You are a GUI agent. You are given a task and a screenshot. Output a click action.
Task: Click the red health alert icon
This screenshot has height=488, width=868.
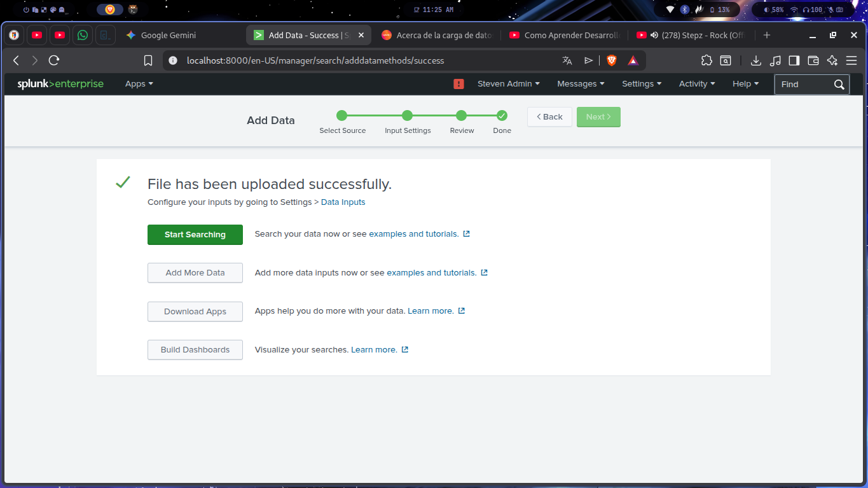[x=458, y=84]
